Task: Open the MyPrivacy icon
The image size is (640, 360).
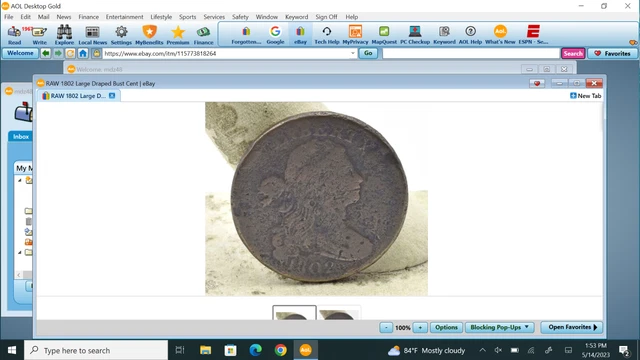Action: click(x=355, y=35)
